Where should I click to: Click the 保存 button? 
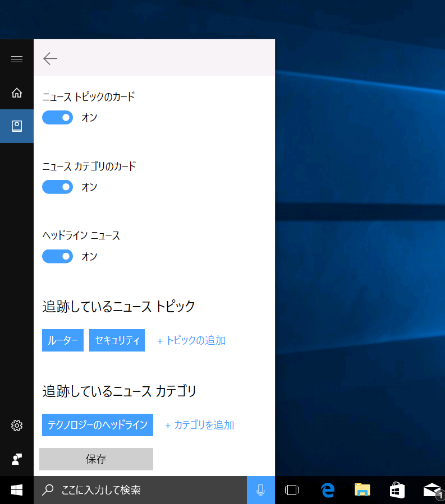pyautogui.click(x=96, y=459)
